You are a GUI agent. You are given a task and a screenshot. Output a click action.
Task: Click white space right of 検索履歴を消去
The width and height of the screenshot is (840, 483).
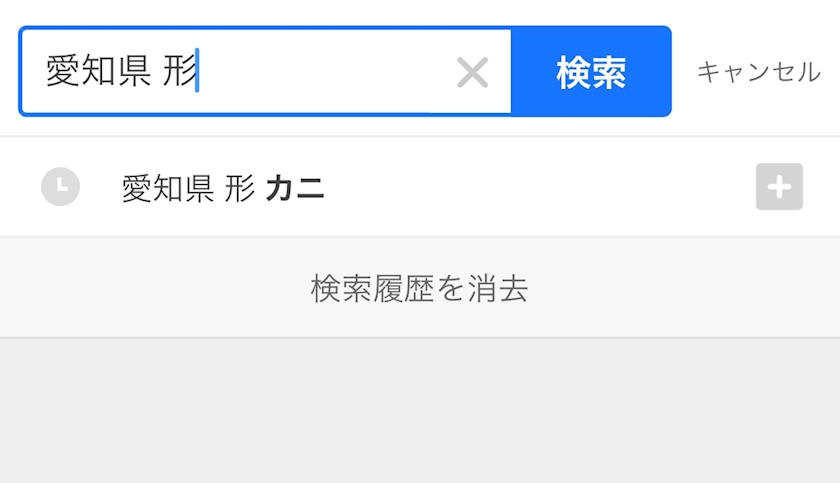click(x=685, y=288)
